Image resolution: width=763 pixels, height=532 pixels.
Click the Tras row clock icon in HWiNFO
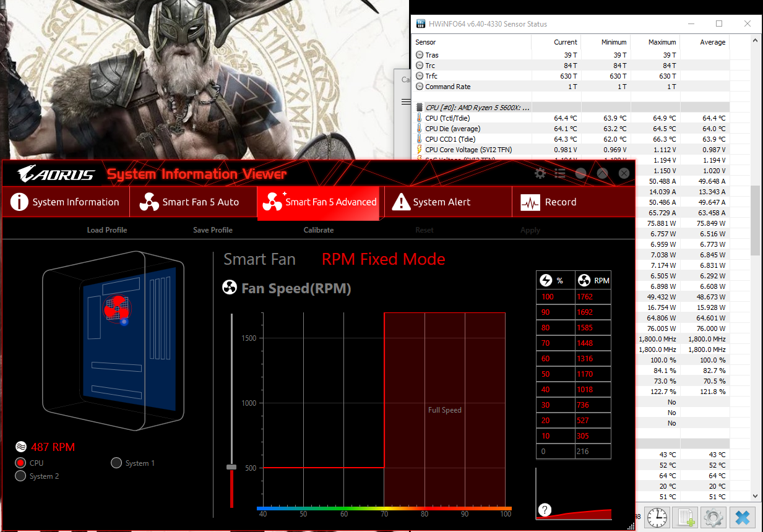tap(420, 55)
